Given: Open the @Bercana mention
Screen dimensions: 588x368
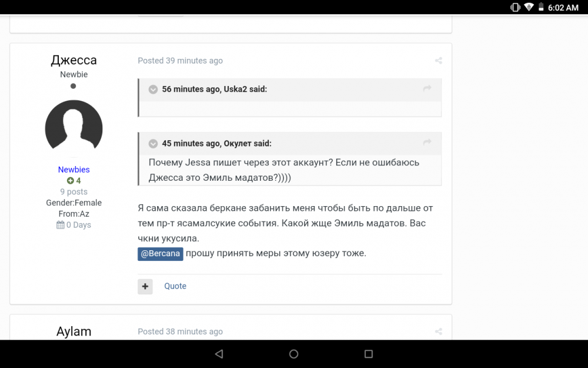Looking at the screenshot, I should click(160, 253).
